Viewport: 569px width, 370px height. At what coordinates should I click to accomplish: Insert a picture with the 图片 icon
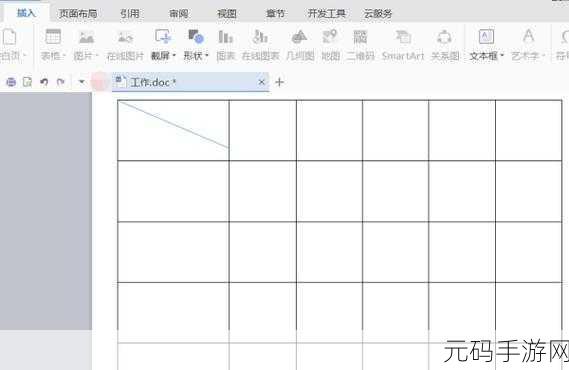click(x=86, y=37)
